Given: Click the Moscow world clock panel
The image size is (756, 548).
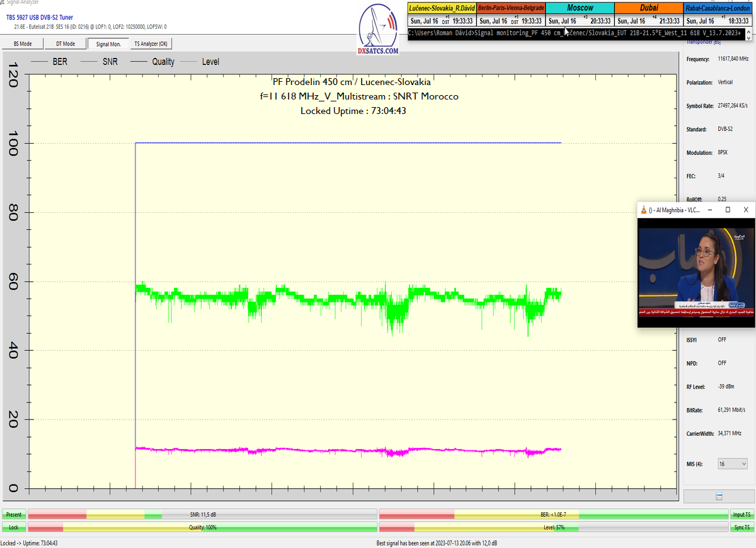Looking at the screenshot, I should pos(580,14).
